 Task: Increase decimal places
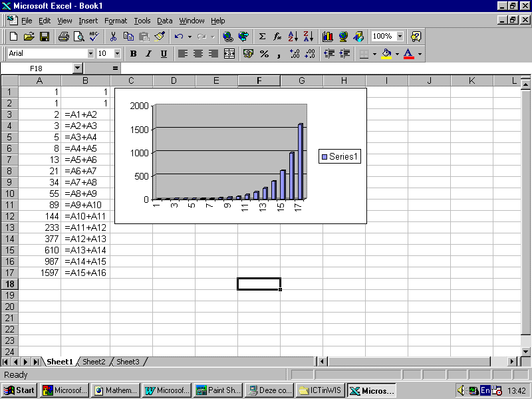tap(295, 54)
